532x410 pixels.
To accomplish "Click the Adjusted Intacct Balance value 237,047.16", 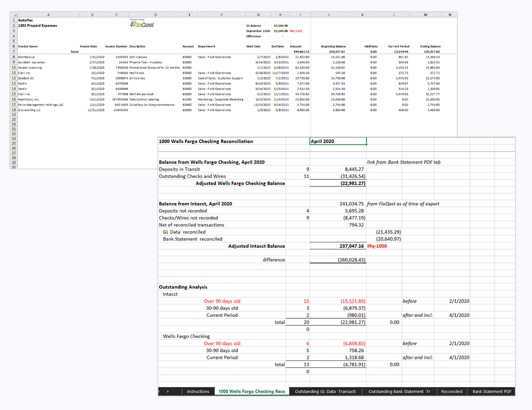I will click(x=352, y=246).
